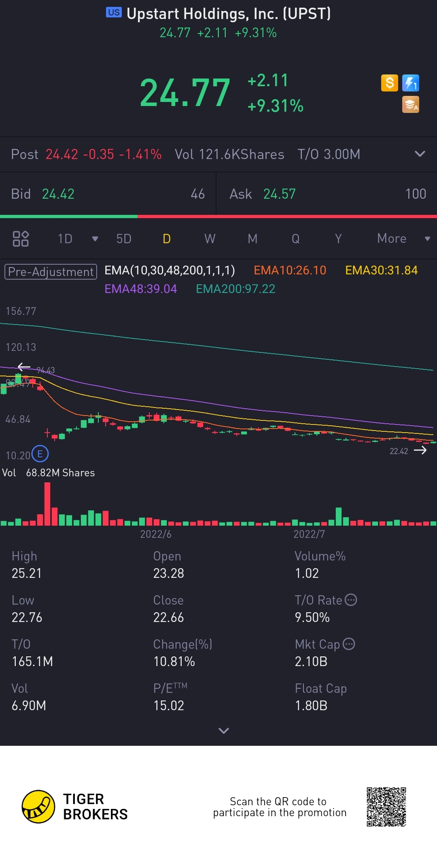Switch to the Y yearly chart tab
This screenshot has width=437, height=868.
(x=338, y=239)
